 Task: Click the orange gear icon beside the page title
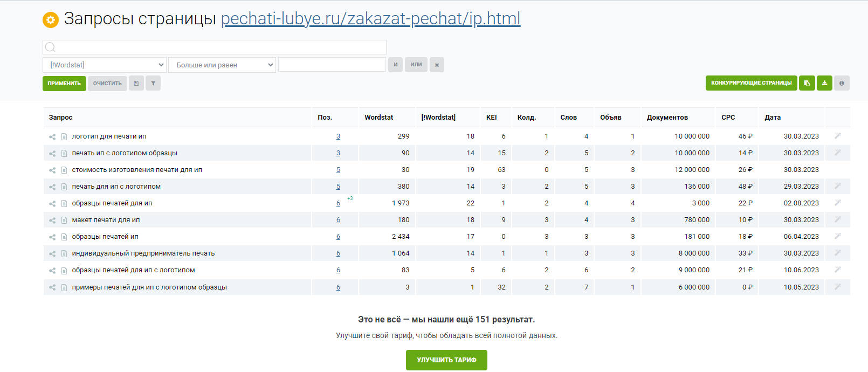pos(51,20)
